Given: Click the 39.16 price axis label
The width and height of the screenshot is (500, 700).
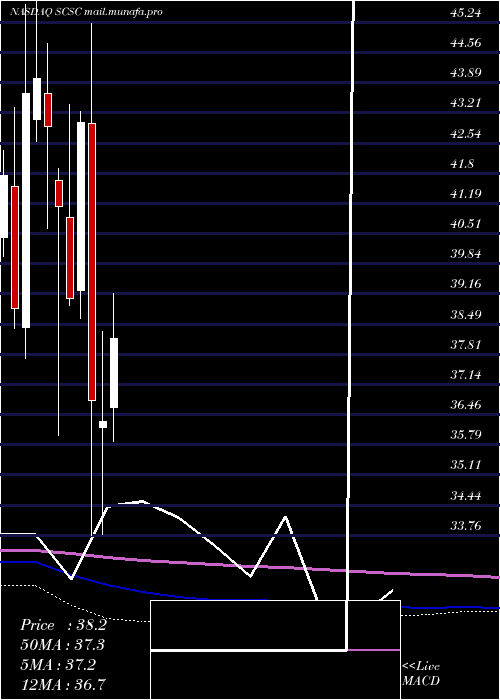Looking at the screenshot, I should click(x=466, y=284).
